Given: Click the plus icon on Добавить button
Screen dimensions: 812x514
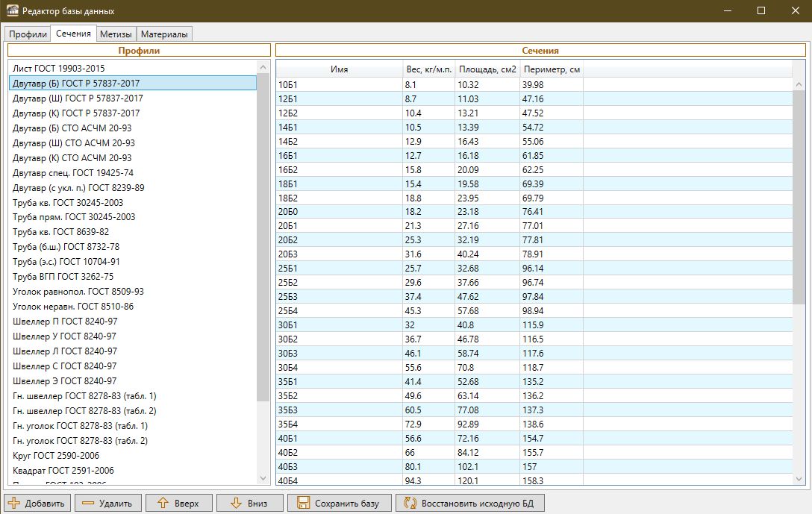Looking at the screenshot, I should pyautogui.click(x=14, y=503).
